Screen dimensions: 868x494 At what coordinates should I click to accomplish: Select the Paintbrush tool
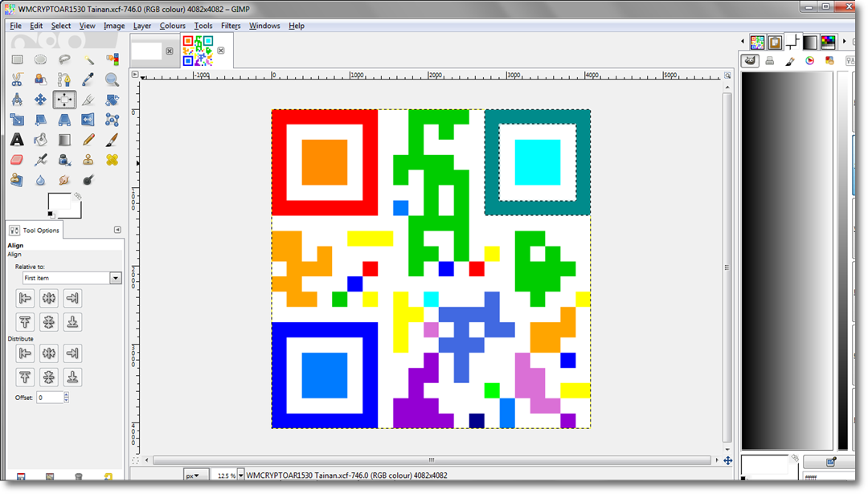pyautogui.click(x=112, y=140)
